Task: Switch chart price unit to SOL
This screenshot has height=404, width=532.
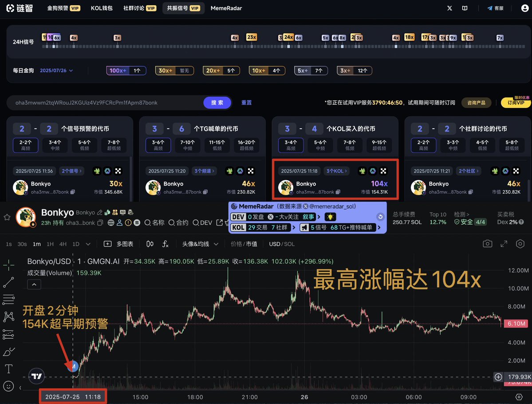Action: click(x=289, y=244)
